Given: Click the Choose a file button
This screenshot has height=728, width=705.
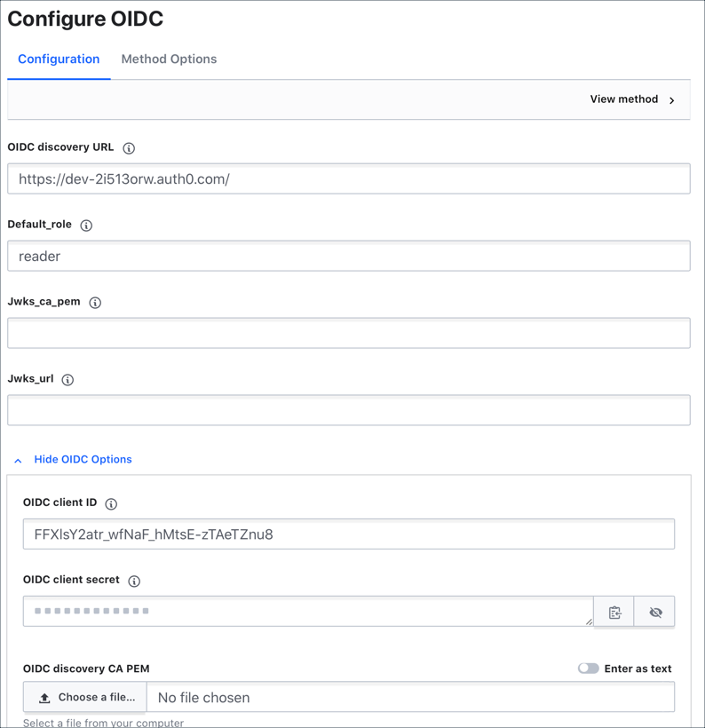Looking at the screenshot, I should pos(85,697).
